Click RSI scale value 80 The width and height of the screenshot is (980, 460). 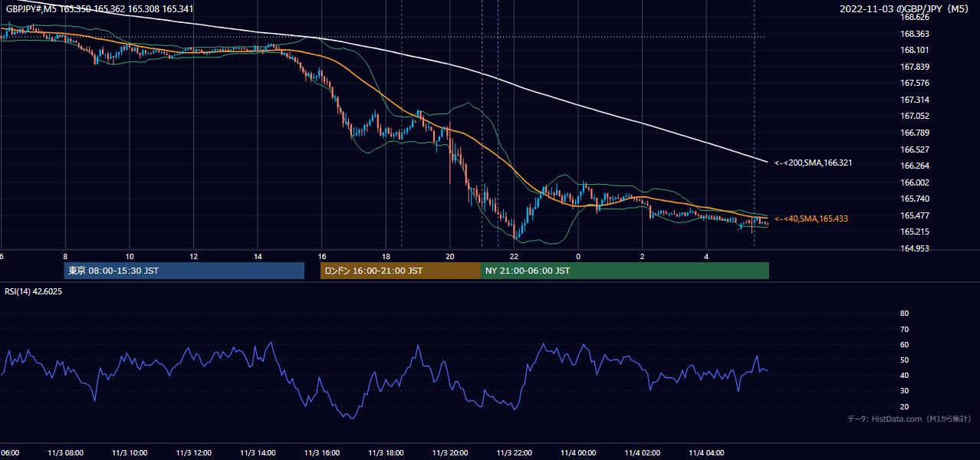[904, 314]
